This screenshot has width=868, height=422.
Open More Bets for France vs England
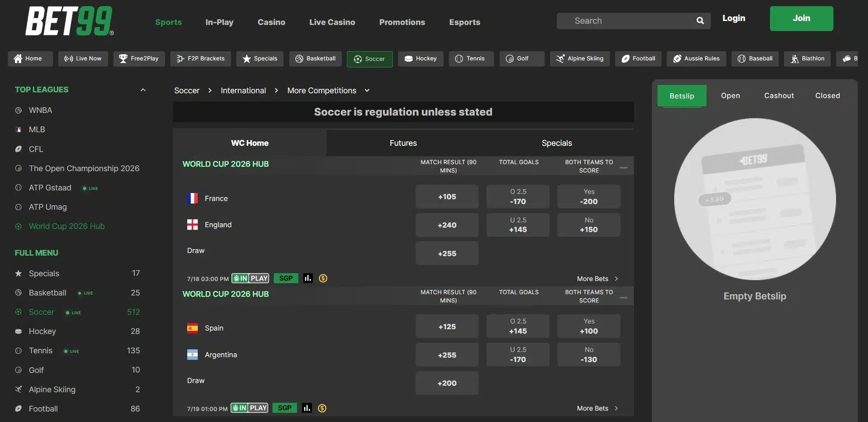pos(598,279)
